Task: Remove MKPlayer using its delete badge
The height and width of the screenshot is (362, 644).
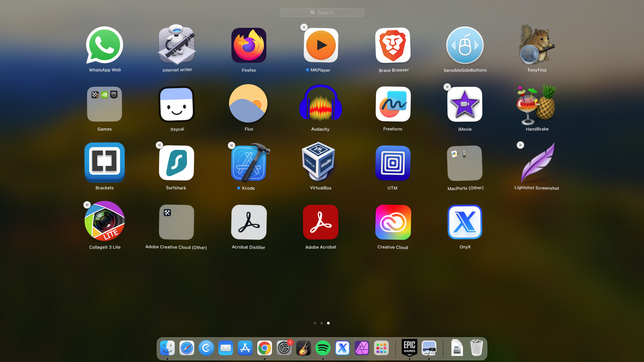Action: pos(304,27)
